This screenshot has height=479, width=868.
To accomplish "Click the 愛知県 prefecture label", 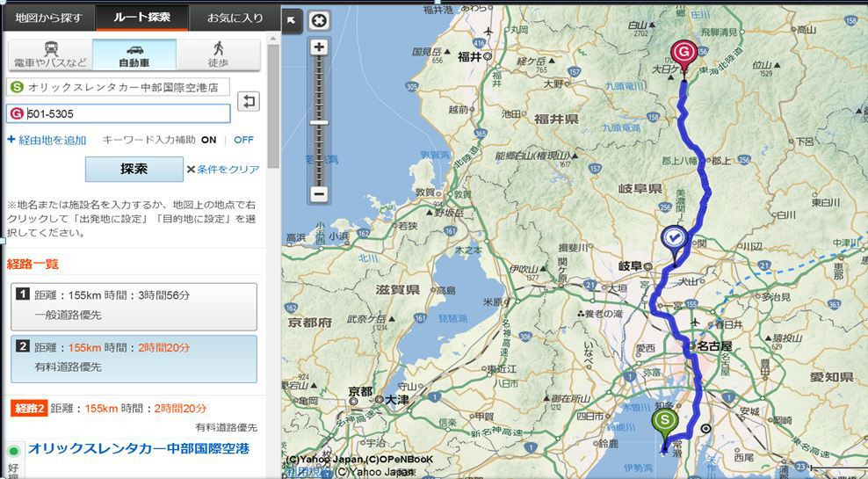I will click(x=831, y=378).
